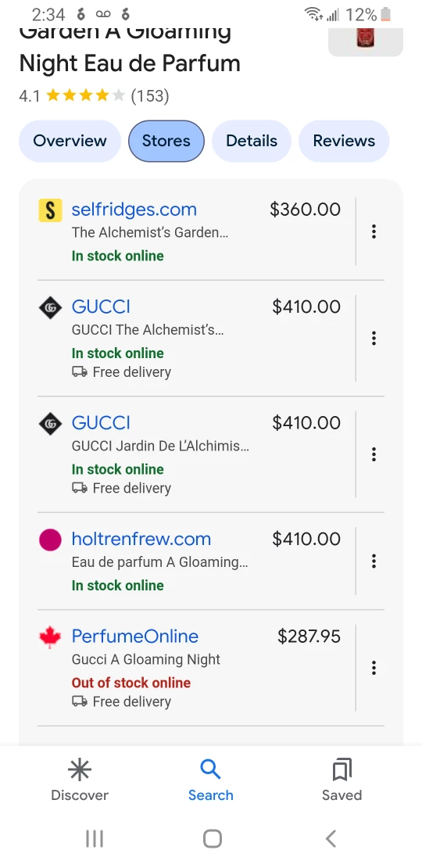This screenshot has height=868, width=422.
Task: Tap the Android back navigation arrow
Action: click(331, 838)
